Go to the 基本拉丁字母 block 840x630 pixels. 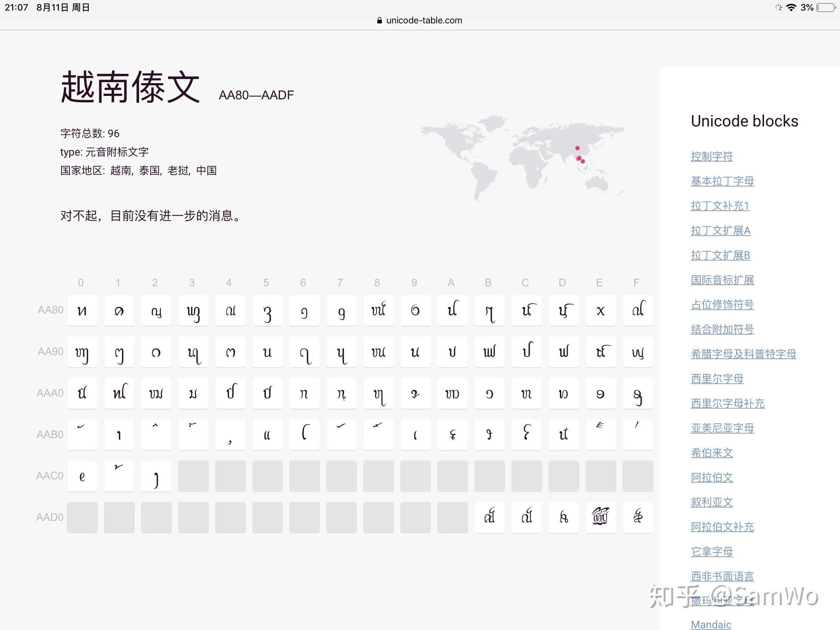pyautogui.click(x=722, y=181)
